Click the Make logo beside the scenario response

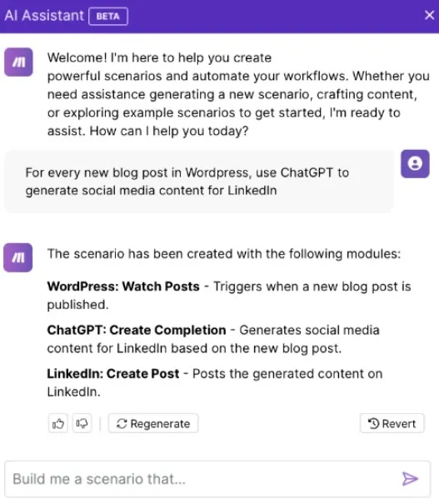(x=18, y=257)
